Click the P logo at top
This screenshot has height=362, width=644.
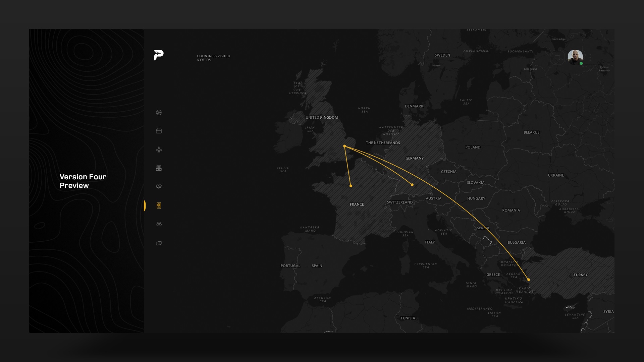coord(159,55)
